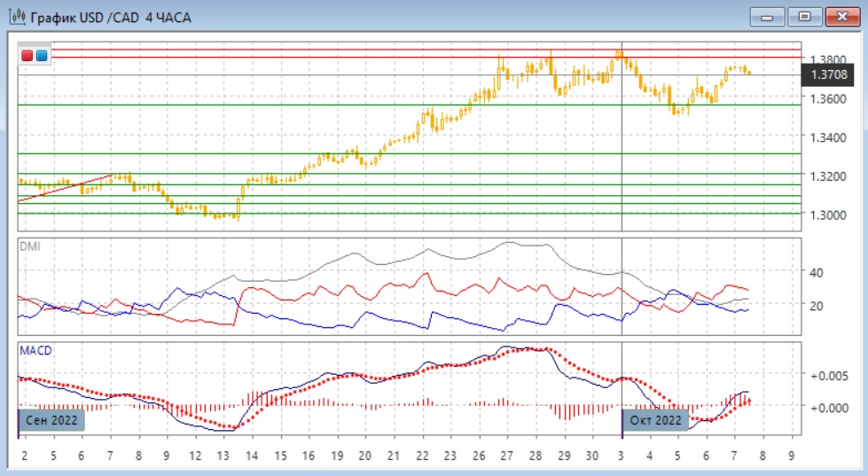
Task: Click the red square button on chart
Action: click(27, 56)
